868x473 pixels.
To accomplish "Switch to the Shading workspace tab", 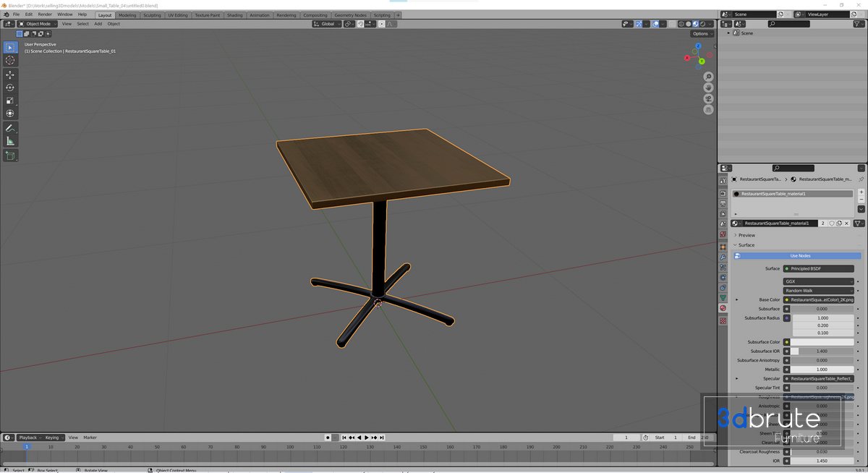I will point(234,15).
